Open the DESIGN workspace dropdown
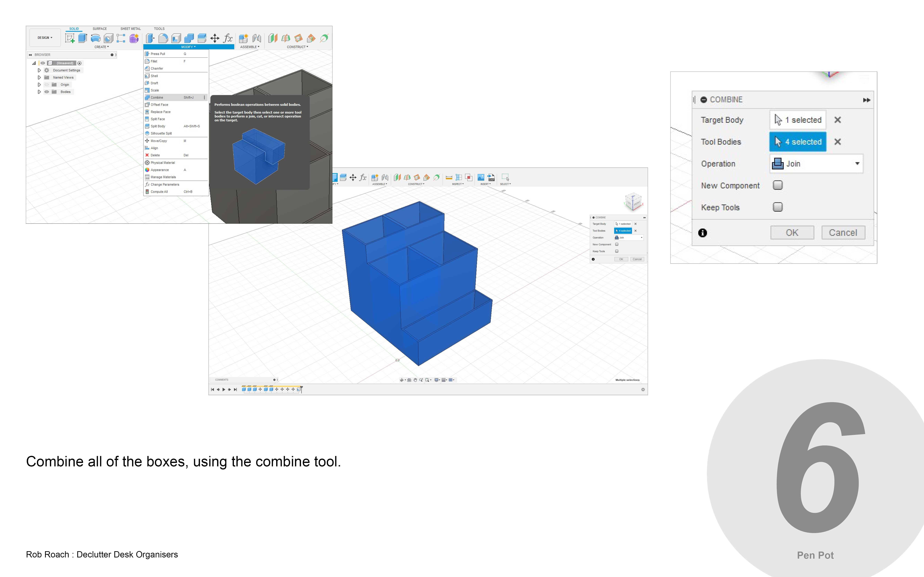924x577 pixels. pos(45,38)
